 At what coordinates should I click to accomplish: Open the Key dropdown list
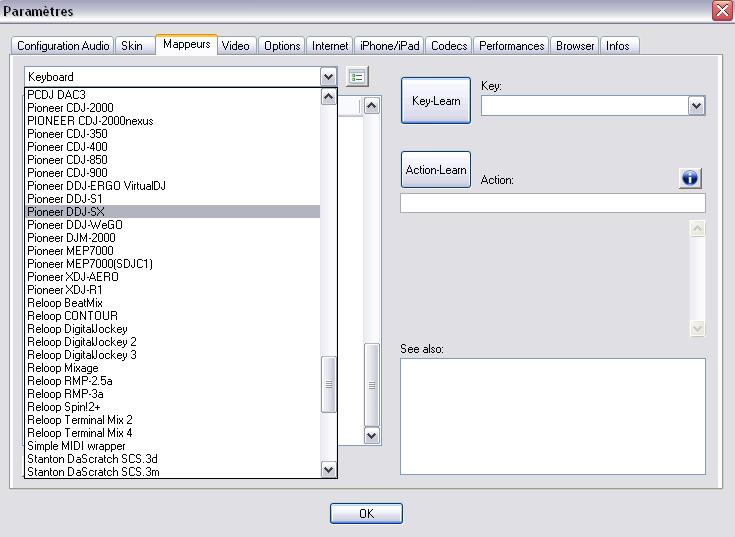(x=696, y=105)
